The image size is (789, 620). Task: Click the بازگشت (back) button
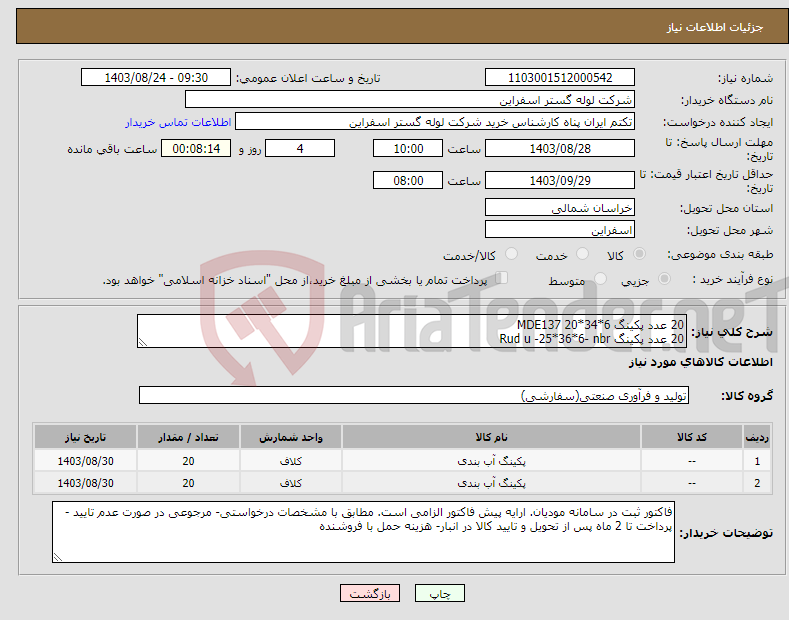(369, 593)
